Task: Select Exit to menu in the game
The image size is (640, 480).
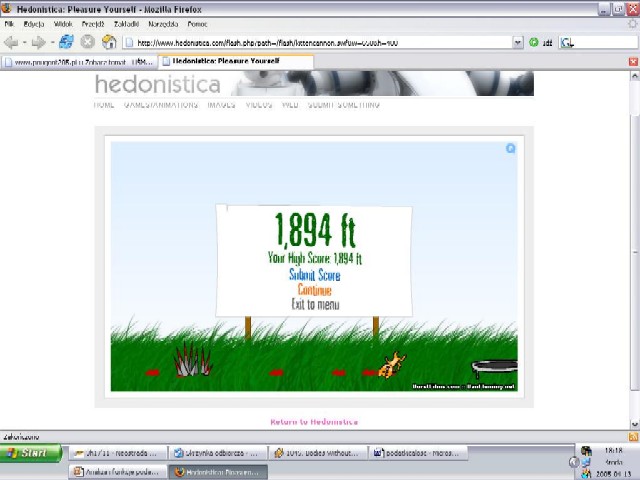Action: click(x=314, y=304)
